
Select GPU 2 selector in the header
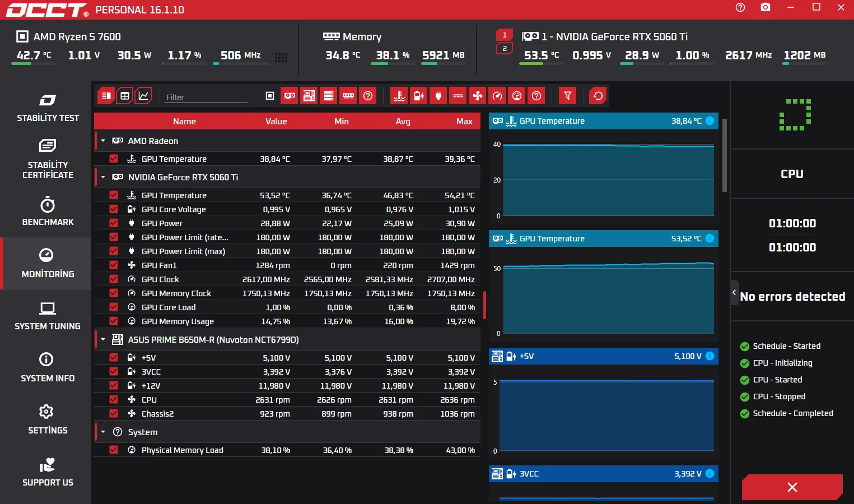point(505,49)
